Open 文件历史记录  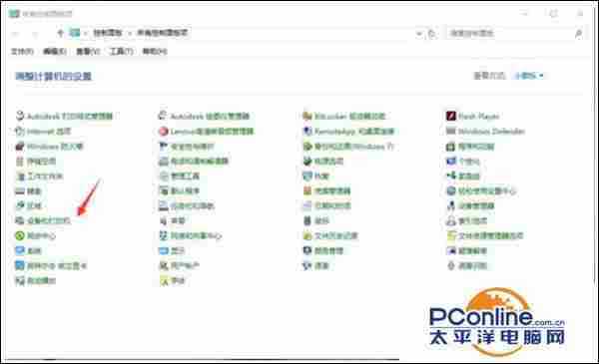tap(330, 236)
